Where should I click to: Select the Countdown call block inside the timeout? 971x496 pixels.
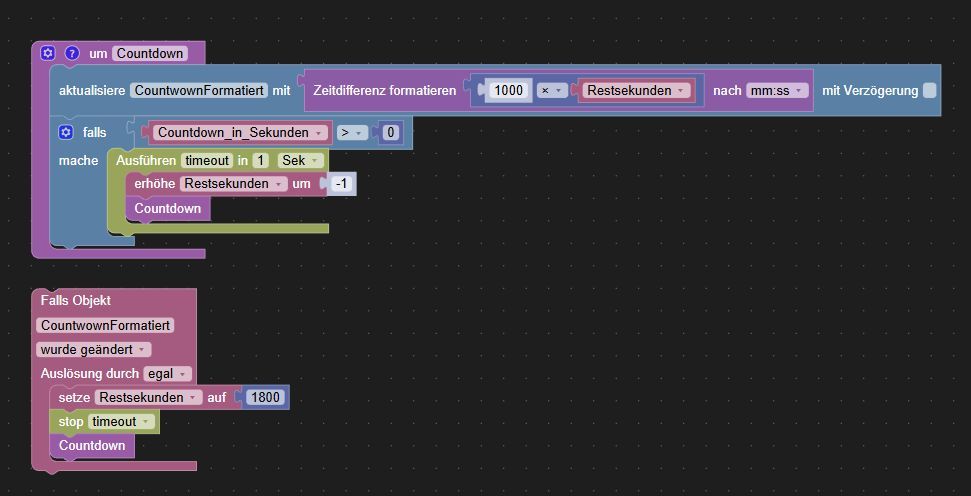tap(168, 208)
